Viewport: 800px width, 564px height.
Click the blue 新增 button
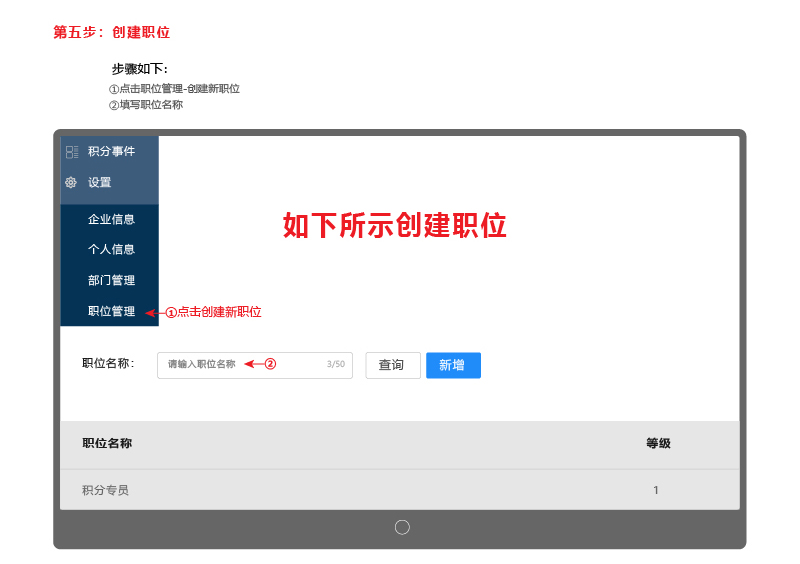(453, 365)
